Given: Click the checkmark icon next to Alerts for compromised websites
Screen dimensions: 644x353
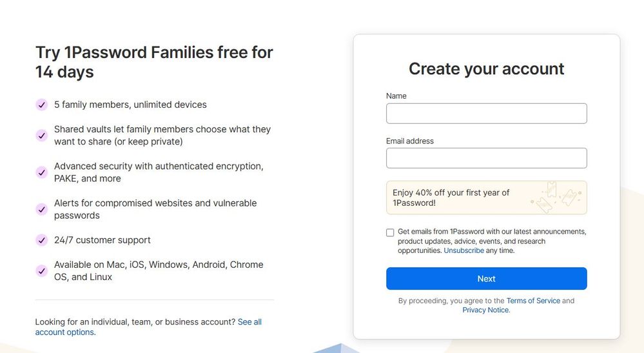Looking at the screenshot, I should click(41, 209).
